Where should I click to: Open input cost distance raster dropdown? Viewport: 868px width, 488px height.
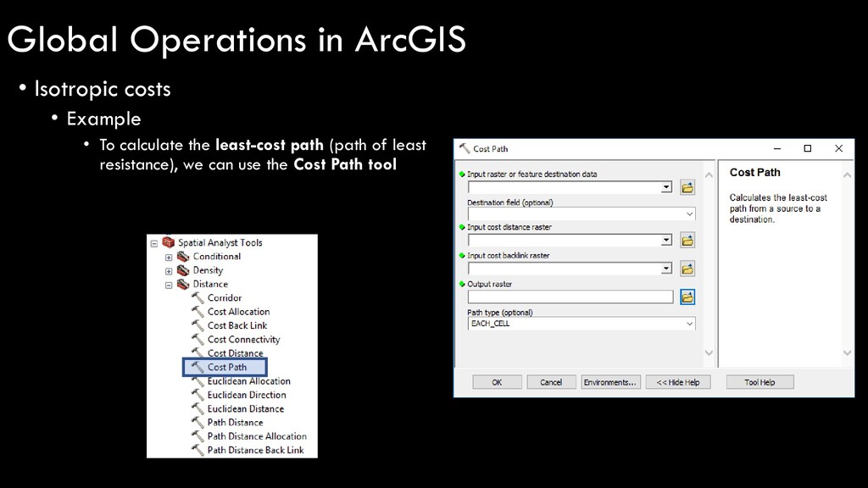(666, 240)
